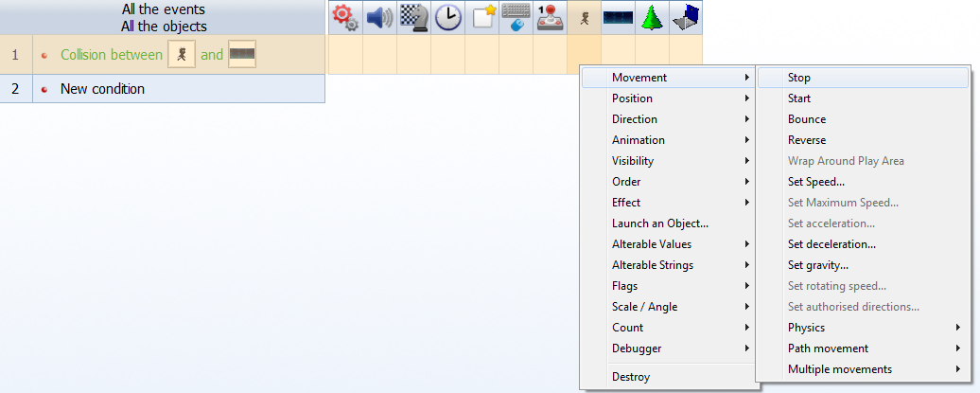The image size is (980, 393).
Task: Click the Timer clock icon
Action: [447, 18]
